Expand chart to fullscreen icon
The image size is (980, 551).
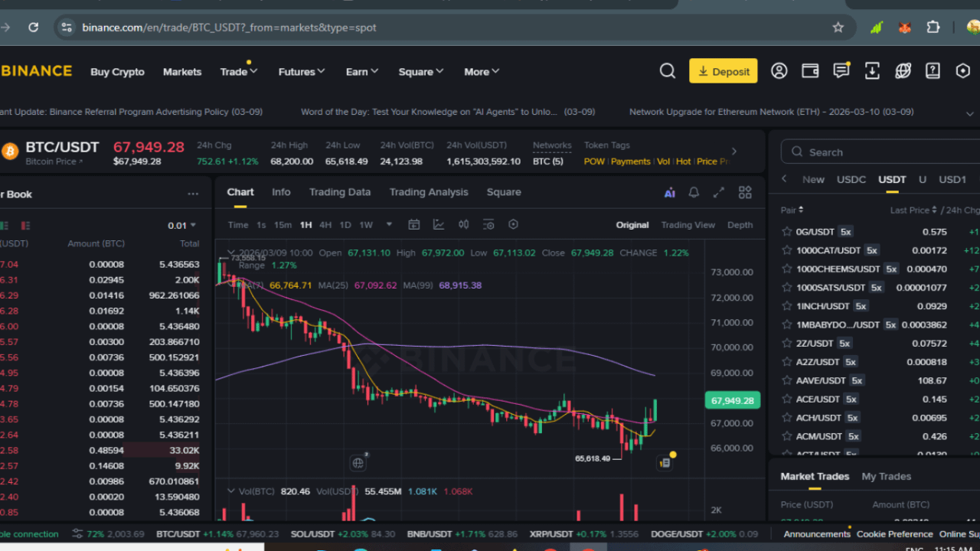point(719,193)
